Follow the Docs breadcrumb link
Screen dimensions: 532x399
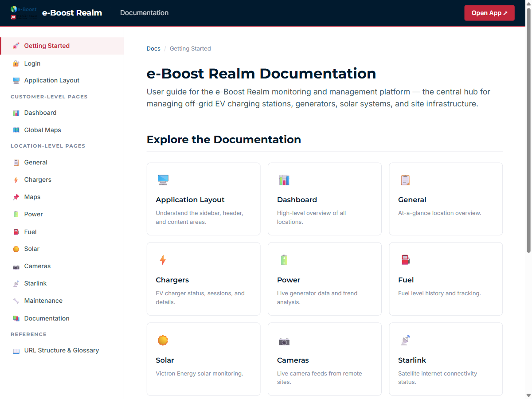coord(153,48)
